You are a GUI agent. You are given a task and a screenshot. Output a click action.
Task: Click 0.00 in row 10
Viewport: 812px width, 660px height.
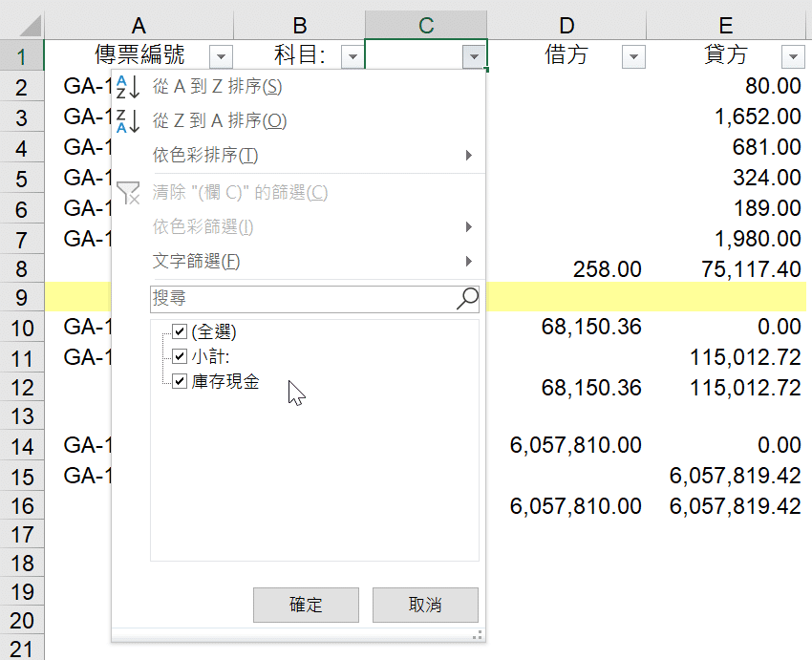(x=780, y=328)
